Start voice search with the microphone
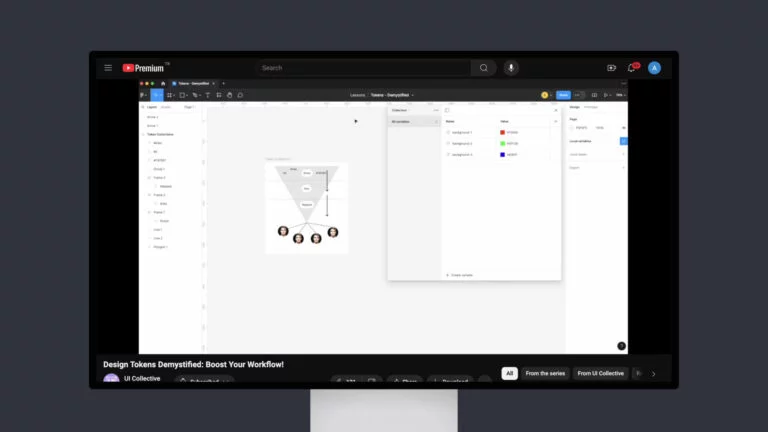The width and height of the screenshot is (768, 432). click(511, 68)
